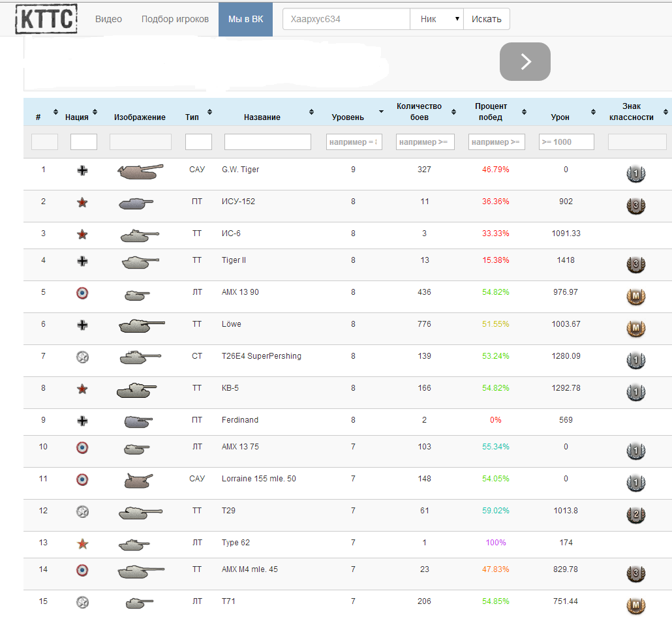Click the USA star icon for T26E4 SuperPershing
672x619 pixels.
tap(82, 357)
